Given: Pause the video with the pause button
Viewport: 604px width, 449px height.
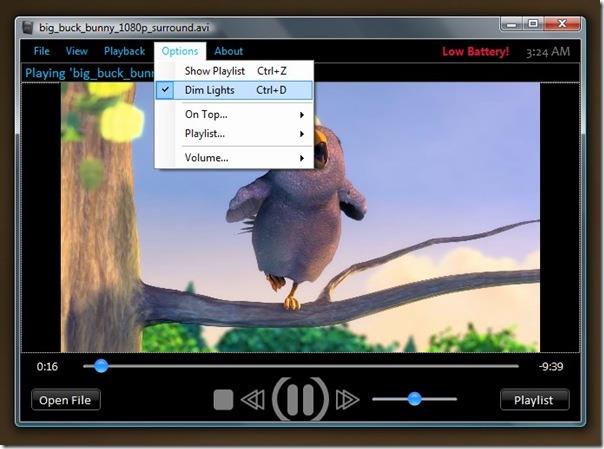Looking at the screenshot, I should point(300,399).
